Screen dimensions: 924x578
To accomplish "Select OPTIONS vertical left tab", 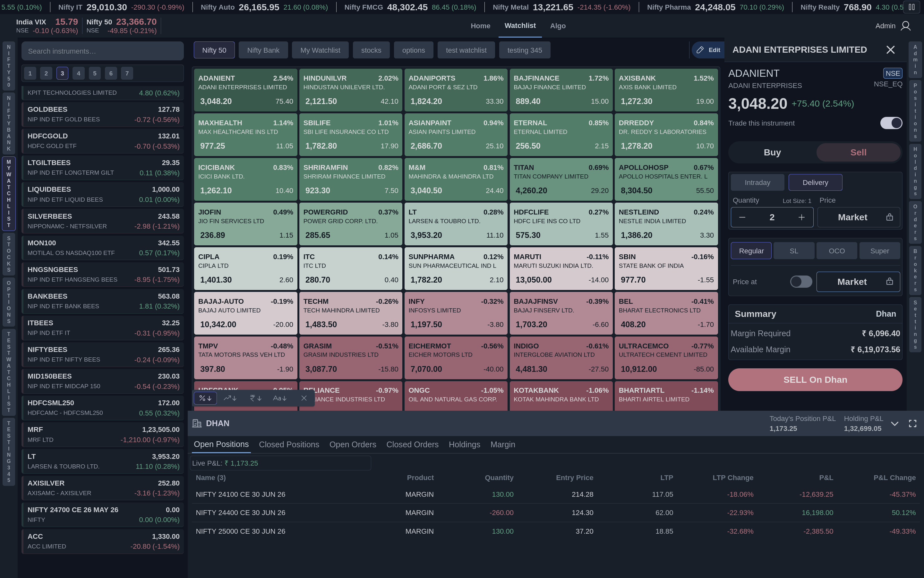I will tap(9, 302).
